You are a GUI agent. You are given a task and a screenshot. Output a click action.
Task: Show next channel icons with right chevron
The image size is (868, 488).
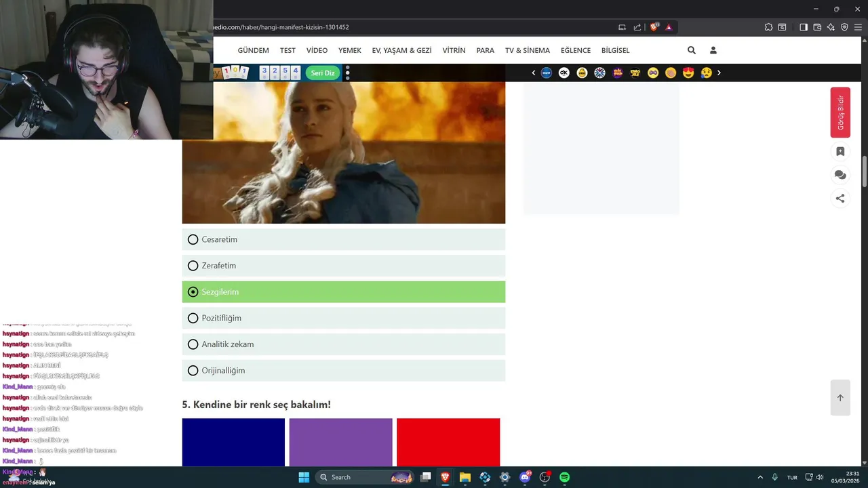[719, 73]
